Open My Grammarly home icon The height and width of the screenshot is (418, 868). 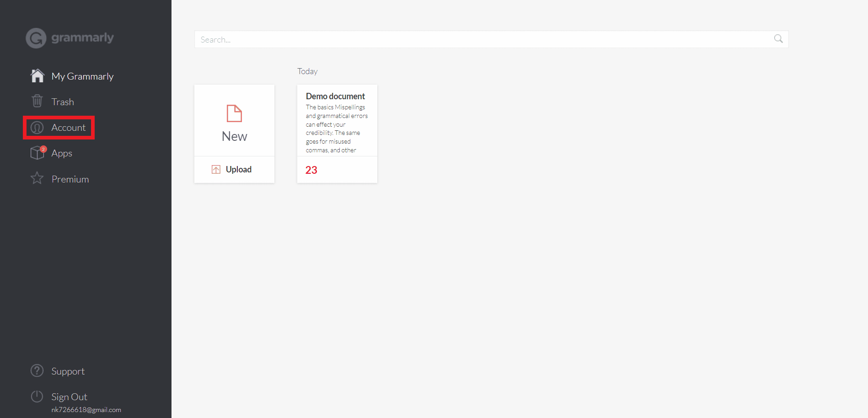point(38,75)
